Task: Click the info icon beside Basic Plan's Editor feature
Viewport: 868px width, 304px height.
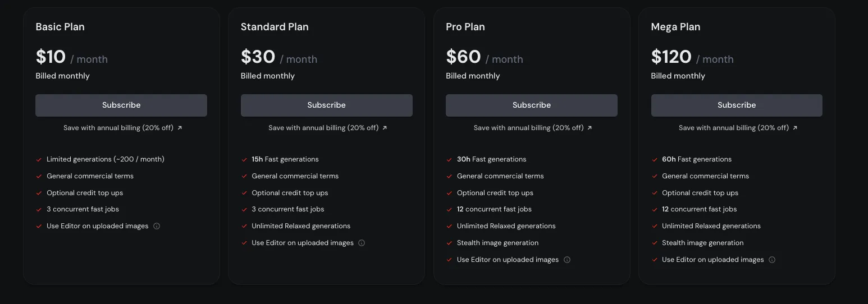Action: pyautogui.click(x=157, y=226)
